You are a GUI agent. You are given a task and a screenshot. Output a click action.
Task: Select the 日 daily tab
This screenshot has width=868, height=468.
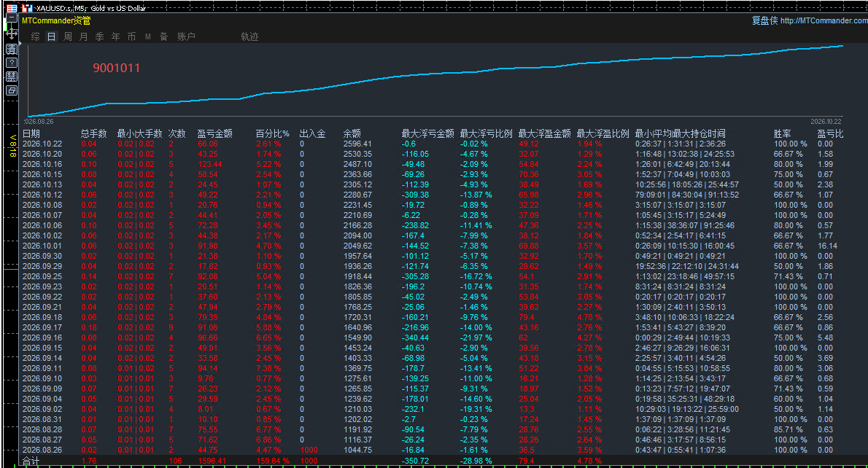(52, 36)
